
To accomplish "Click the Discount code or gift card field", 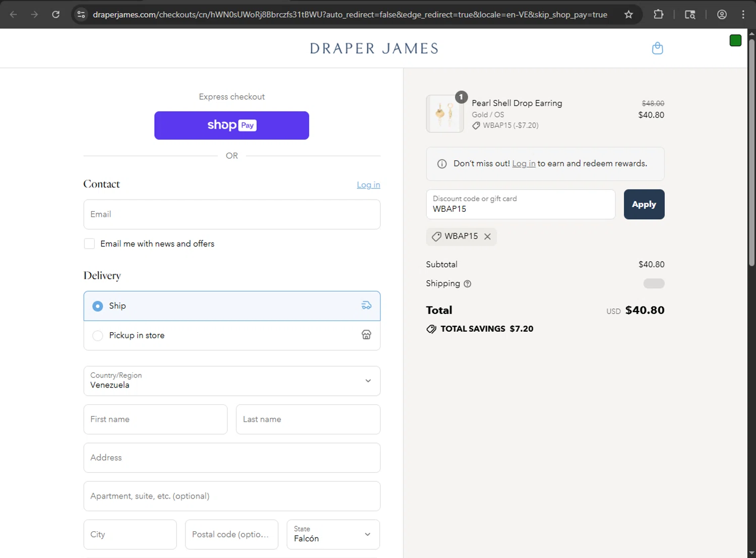I will [521, 204].
